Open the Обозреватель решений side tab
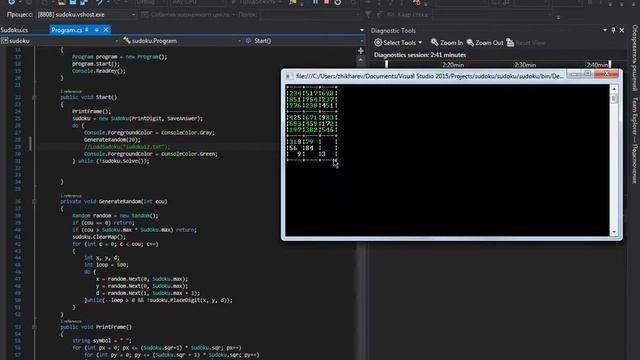 tap(635, 58)
